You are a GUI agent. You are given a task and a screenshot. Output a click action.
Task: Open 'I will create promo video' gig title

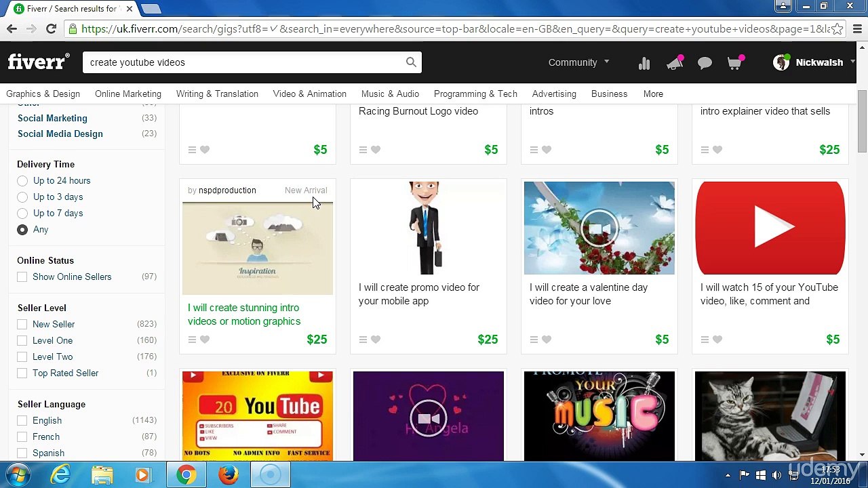point(419,294)
